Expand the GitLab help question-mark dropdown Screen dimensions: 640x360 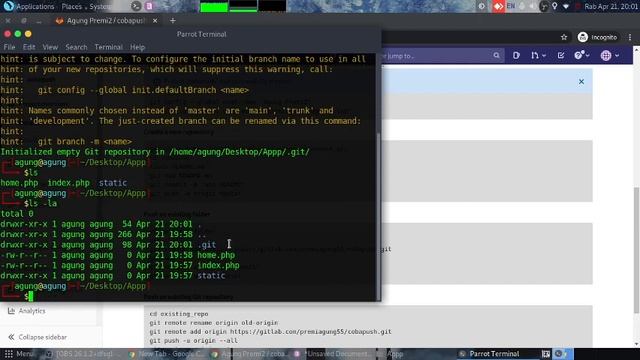[582, 56]
